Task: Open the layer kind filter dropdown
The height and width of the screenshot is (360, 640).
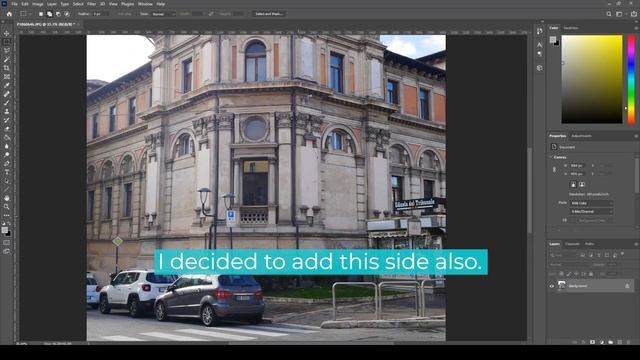Action: point(563,255)
